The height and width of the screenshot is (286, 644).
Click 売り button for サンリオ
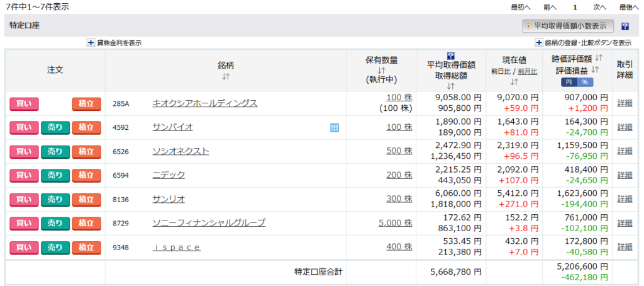click(x=55, y=199)
